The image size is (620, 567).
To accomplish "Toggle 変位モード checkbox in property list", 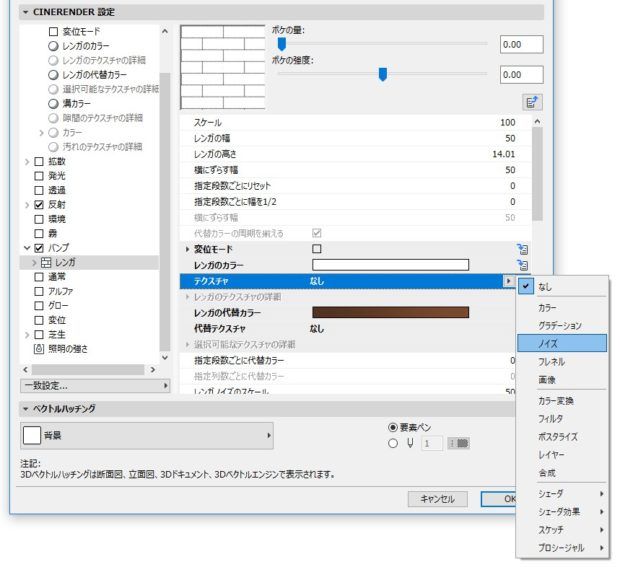I will coord(317,249).
